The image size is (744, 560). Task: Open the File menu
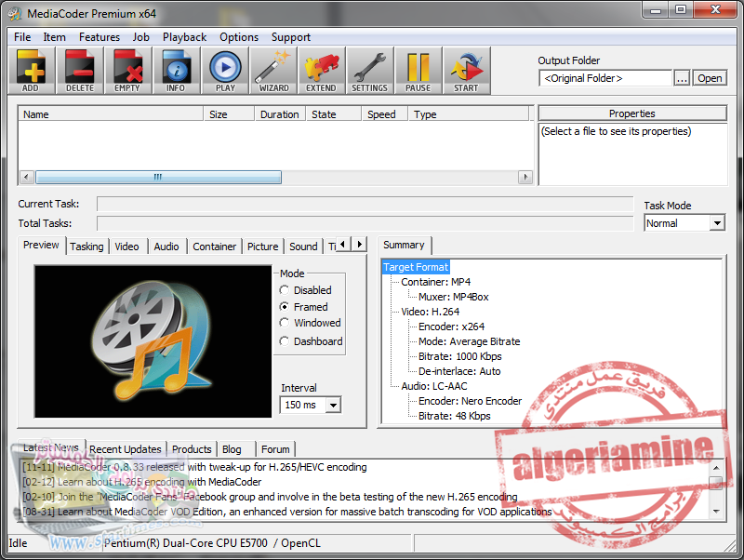pos(22,37)
